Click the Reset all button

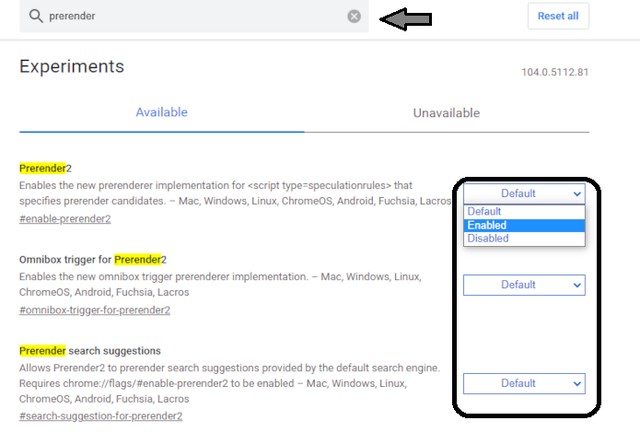coord(558,16)
